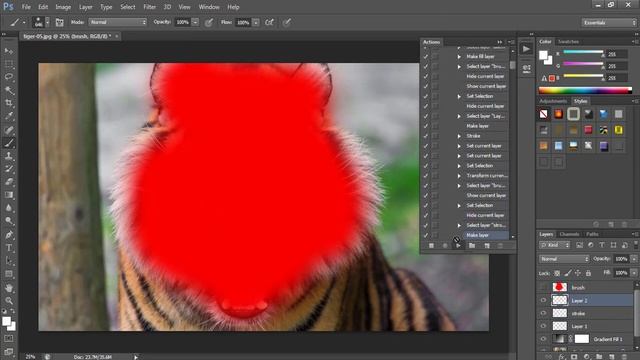Select the Dodge tool
The image size is (640, 360).
pos(9,221)
